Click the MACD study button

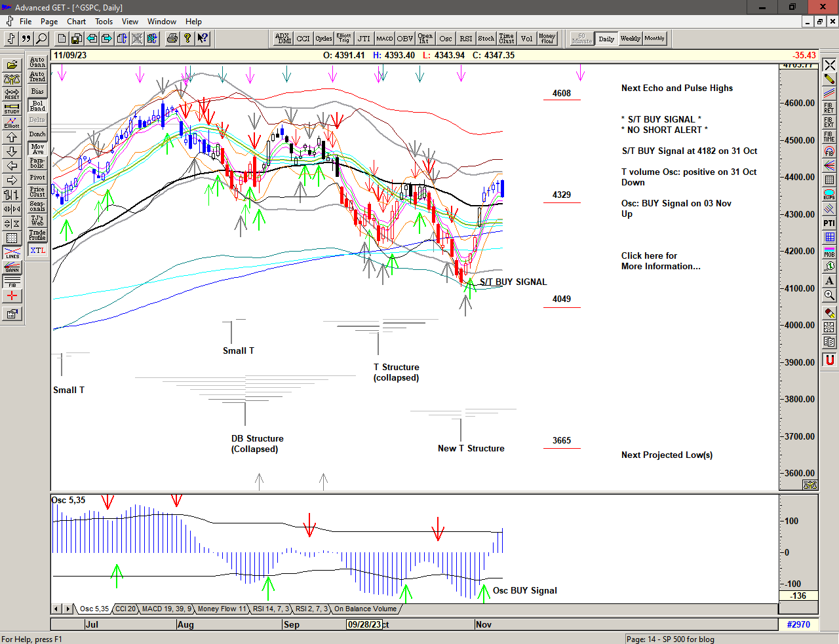(385, 39)
